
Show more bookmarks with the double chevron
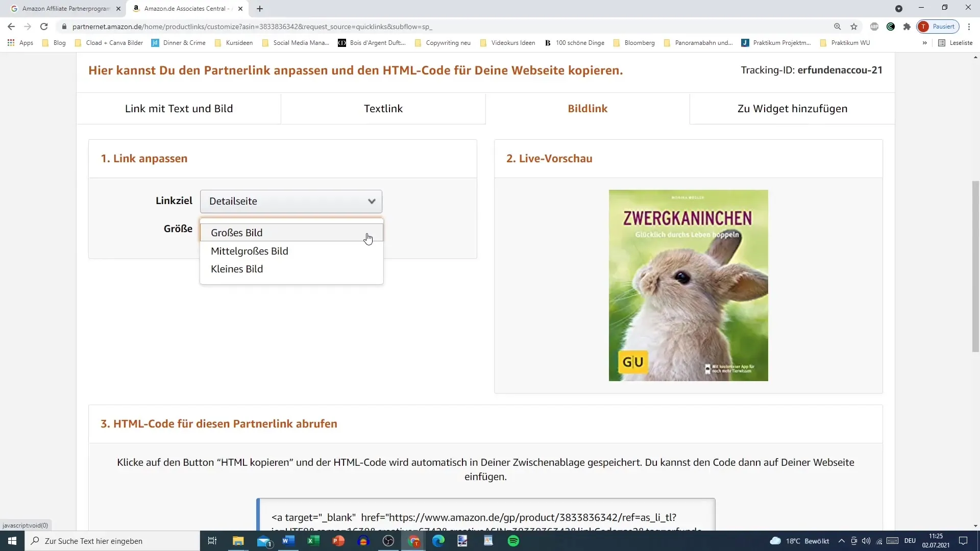(925, 43)
